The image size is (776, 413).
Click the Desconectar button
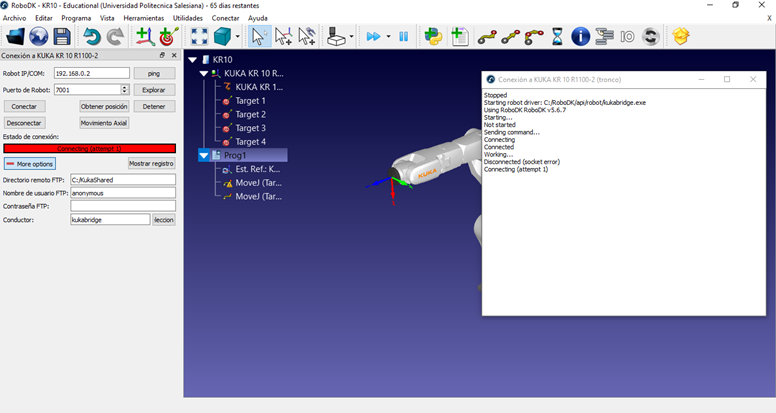(24, 123)
